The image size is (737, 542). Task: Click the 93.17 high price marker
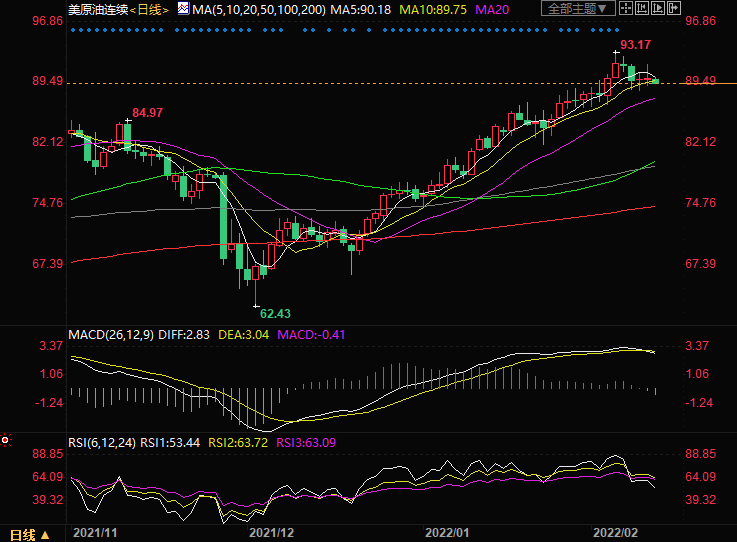[x=636, y=45]
